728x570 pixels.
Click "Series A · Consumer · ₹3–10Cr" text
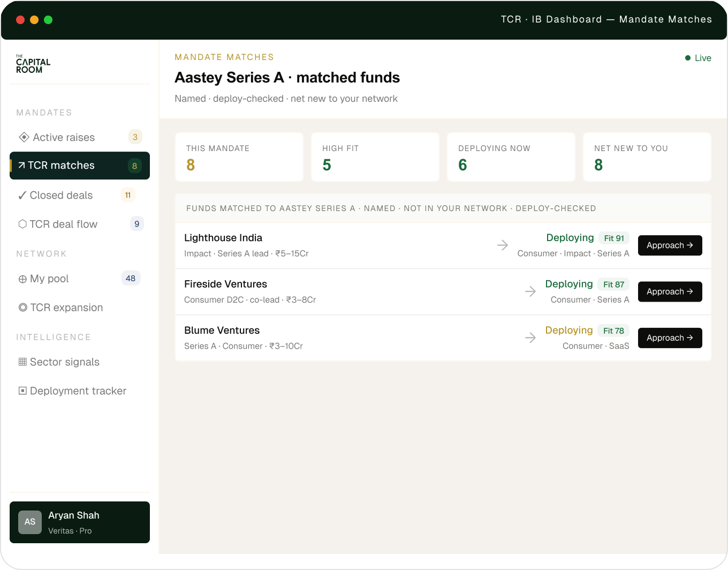click(244, 346)
